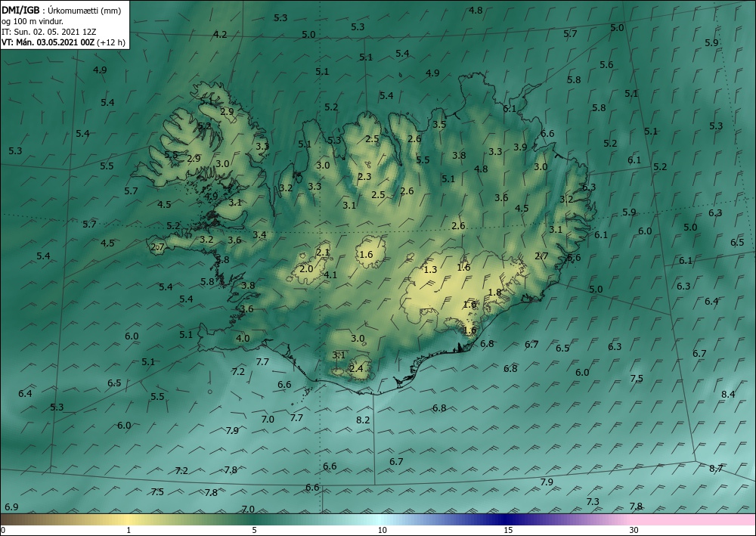Click the 4.1 value on the map
The height and width of the screenshot is (536, 756).
tap(330, 275)
